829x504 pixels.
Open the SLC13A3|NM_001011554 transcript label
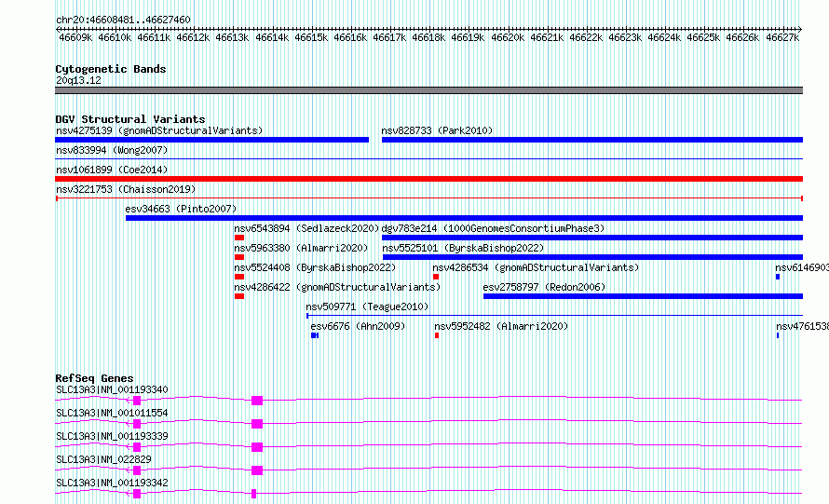pyautogui.click(x=112, y=413)
